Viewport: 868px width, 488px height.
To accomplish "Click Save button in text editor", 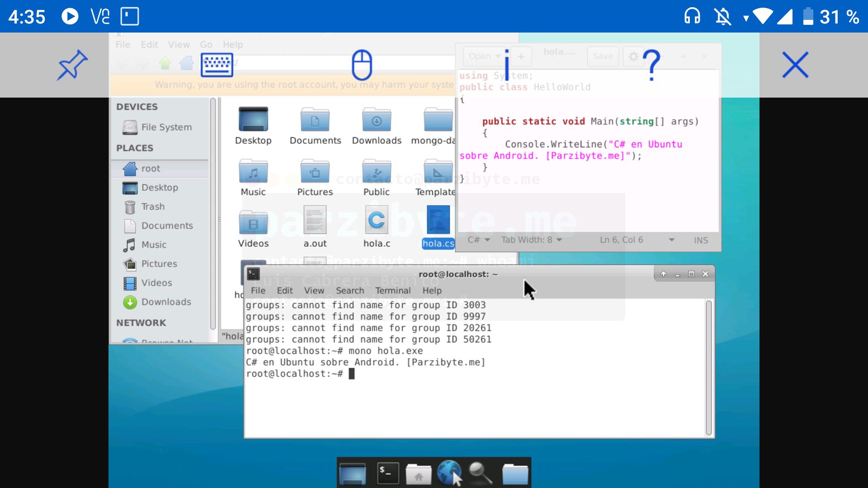I will click(603, 56).
